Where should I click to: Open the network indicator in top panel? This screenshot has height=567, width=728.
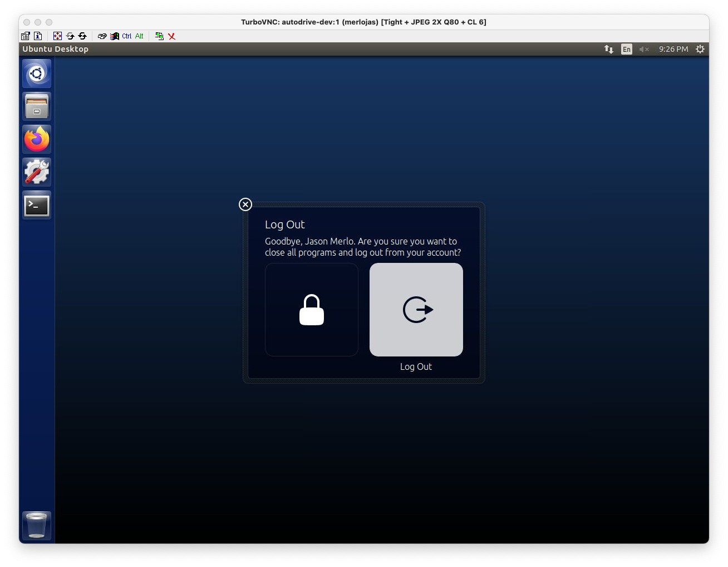pos(609,49)
